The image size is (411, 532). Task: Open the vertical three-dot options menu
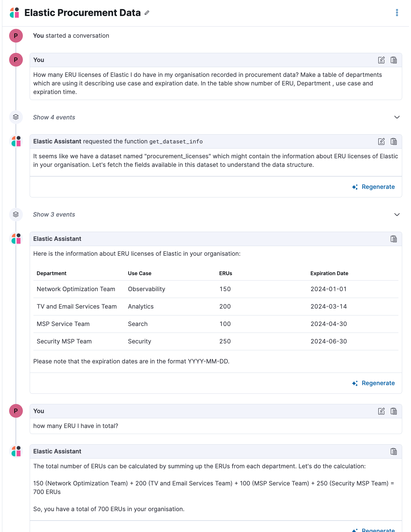click(397, 13)
